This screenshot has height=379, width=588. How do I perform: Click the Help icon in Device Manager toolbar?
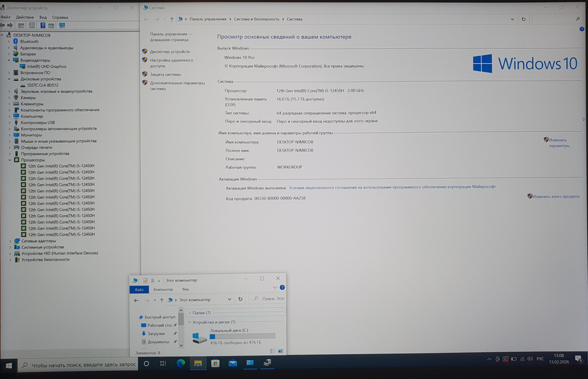tap(43, 25)
